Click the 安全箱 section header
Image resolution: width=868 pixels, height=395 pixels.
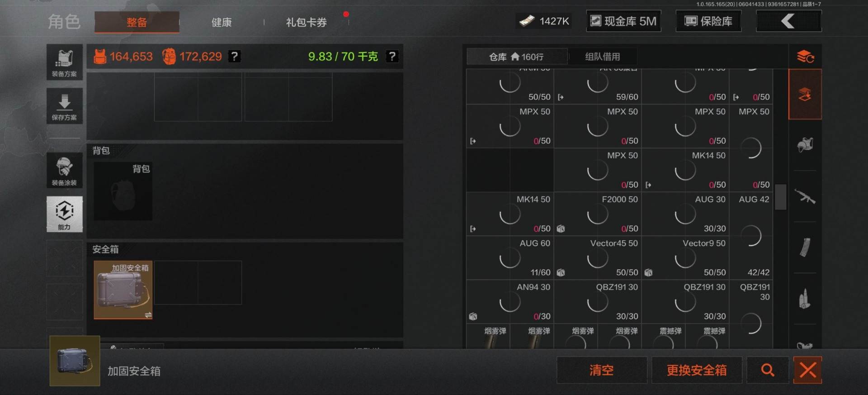coord(106,249)
